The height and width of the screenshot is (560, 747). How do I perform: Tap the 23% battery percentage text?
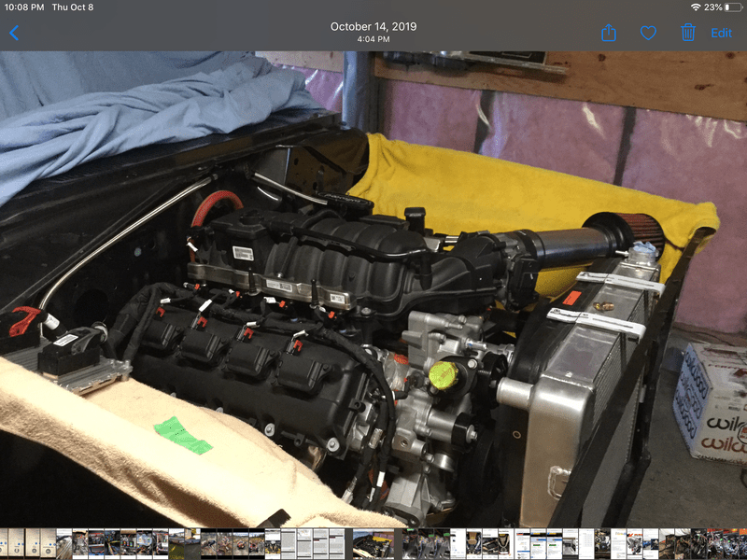[x=712, y=7]
